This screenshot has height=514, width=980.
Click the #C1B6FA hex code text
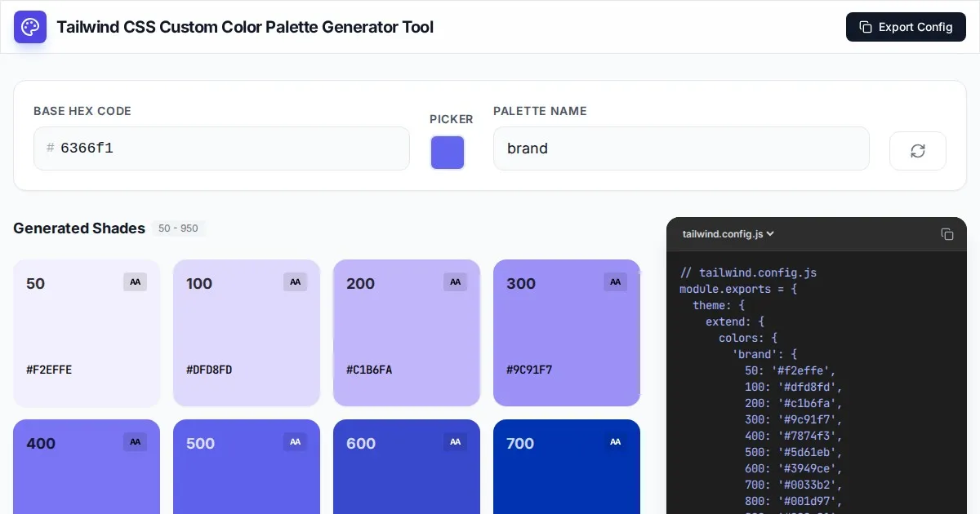369,370
